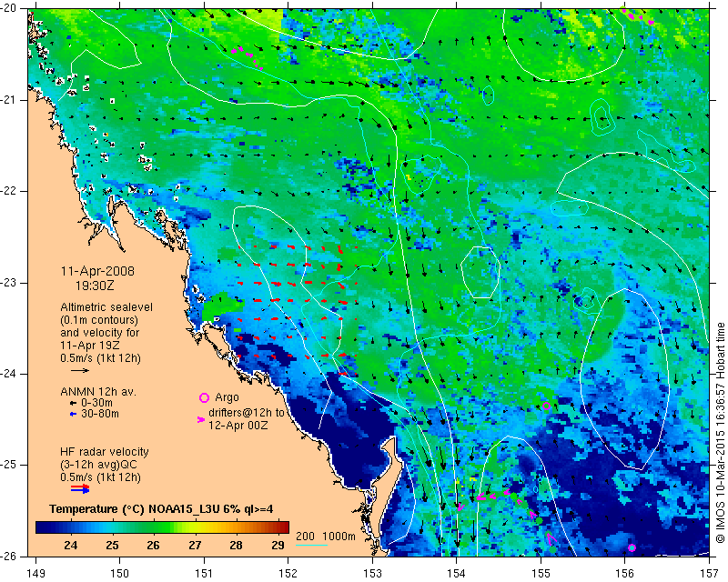Click the colorbar tick label 24
728x582 pixels.
[71, 545]
